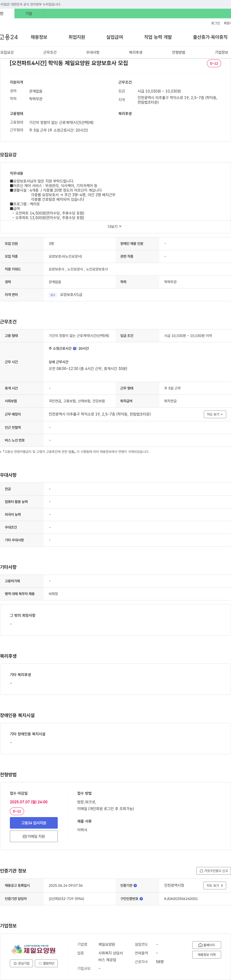
Task: Click the 열람차단 button
Action: tap(46, 963)
